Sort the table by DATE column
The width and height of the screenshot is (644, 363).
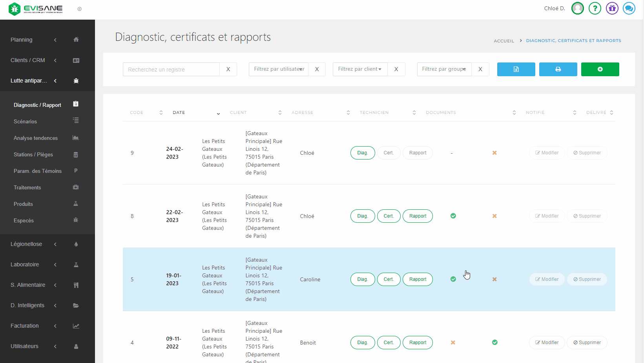point(179,113)
